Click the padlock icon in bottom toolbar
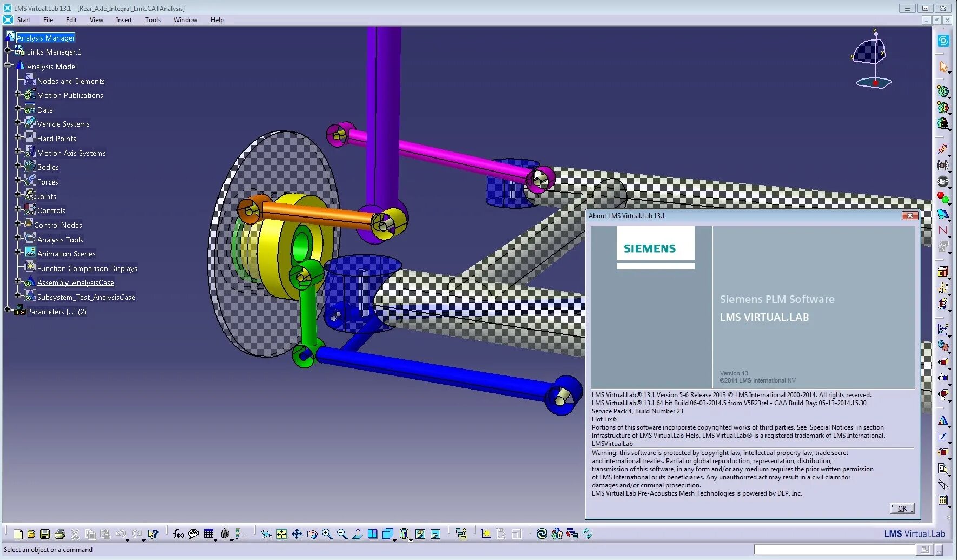Viewport: 957px width, 560px height. tap(226, 534)
